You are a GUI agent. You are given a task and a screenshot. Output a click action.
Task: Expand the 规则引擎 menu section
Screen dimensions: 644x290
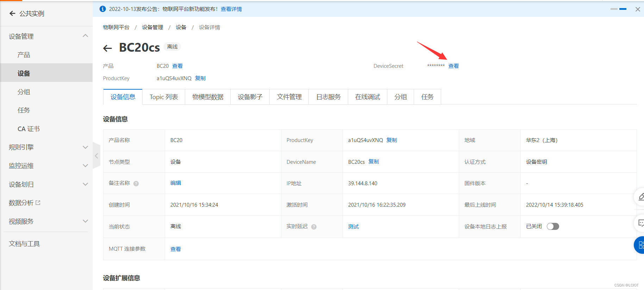point(85,147)
